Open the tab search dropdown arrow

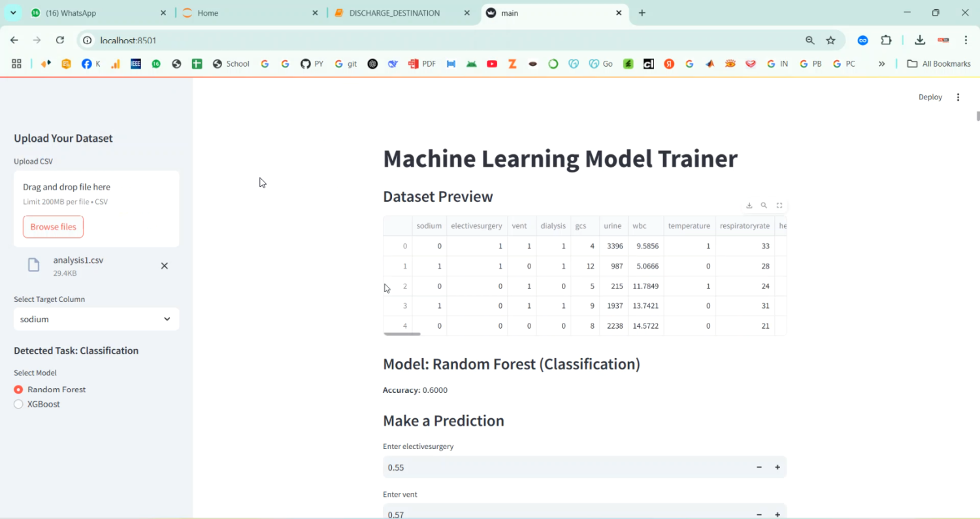tap(13, 13)
